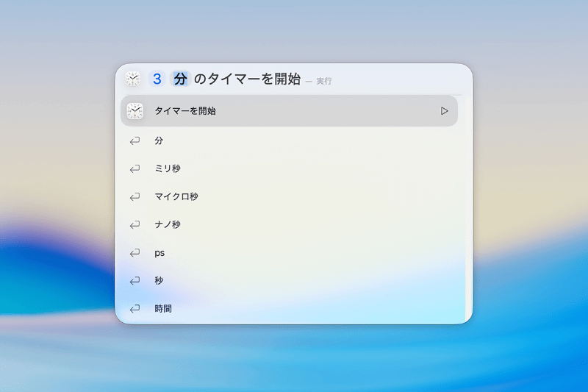Click the return arrow icon beside 分

coord(135,140)
